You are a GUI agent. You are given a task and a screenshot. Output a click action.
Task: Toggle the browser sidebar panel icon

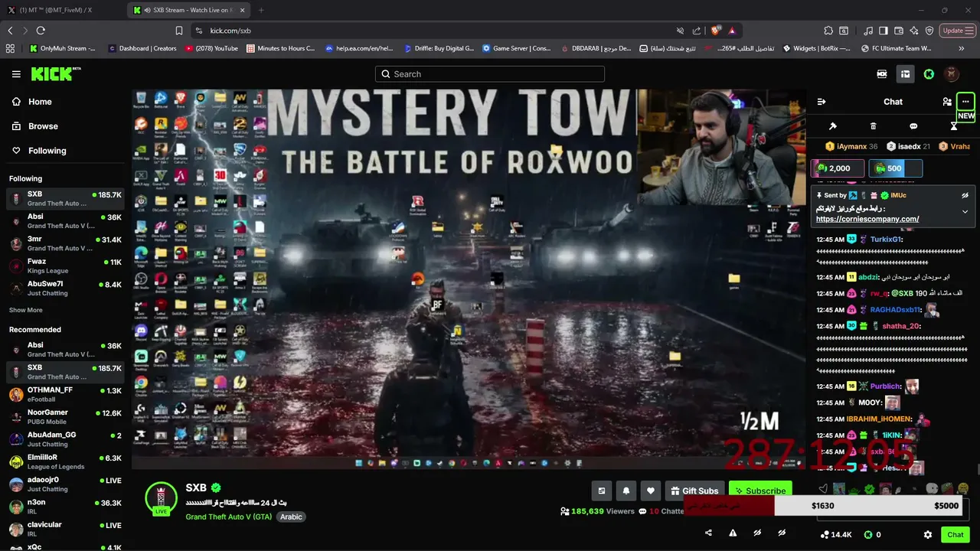(x=884, y=31)
